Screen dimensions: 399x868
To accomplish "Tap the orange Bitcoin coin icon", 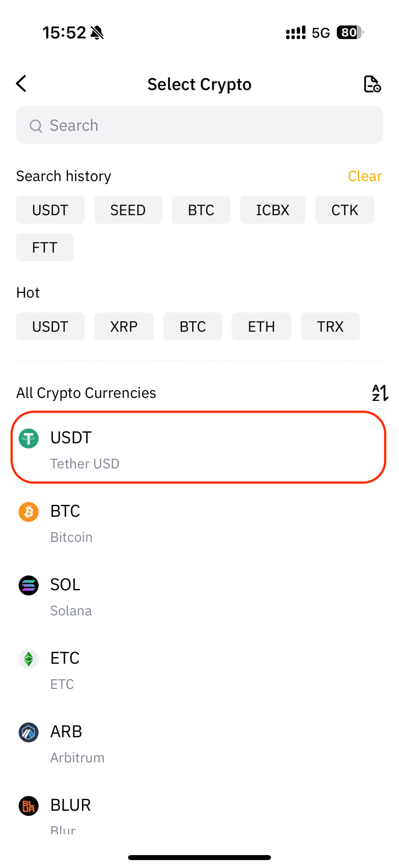I will tap(28, 511).
